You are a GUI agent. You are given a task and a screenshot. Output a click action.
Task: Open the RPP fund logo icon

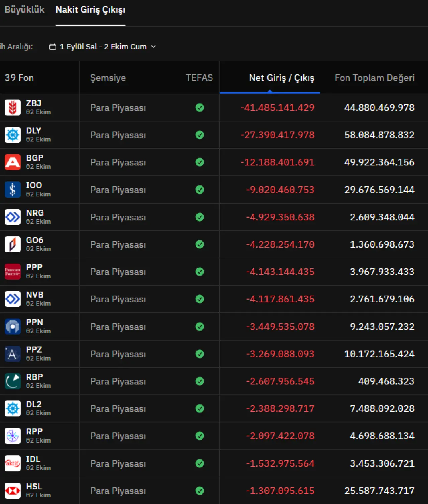click(13, 436)
